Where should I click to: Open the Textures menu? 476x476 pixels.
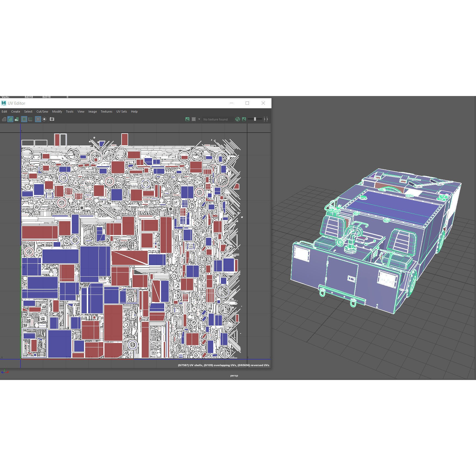(106, 112)
